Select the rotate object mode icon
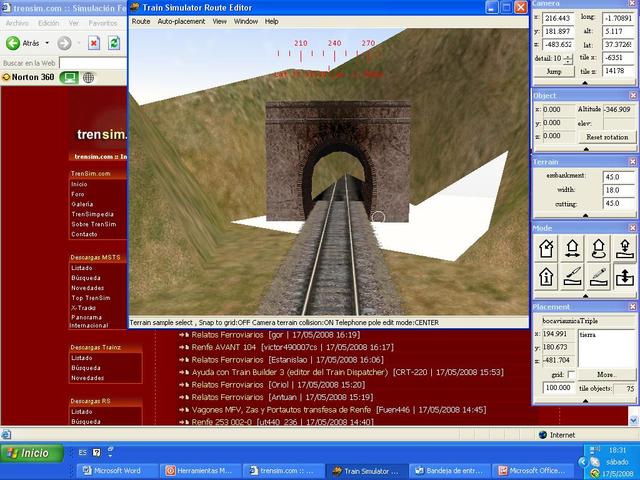The image size is (640, 480). click(599, 248)
